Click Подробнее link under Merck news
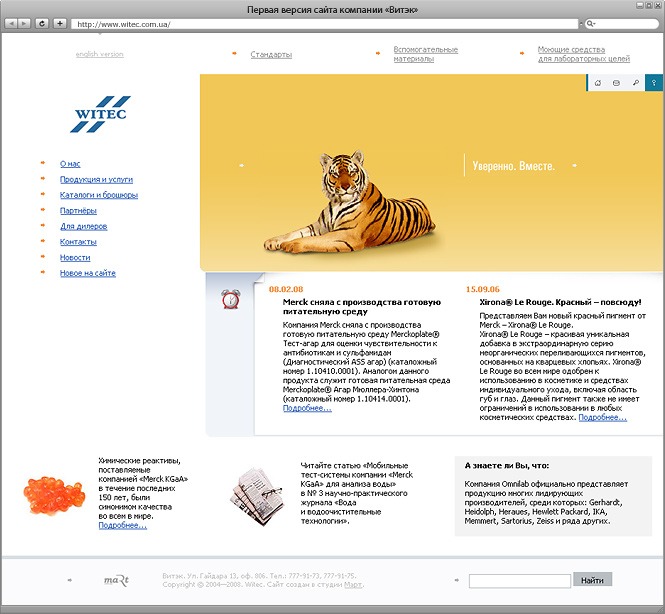The image size is (665, 614). 307,408
